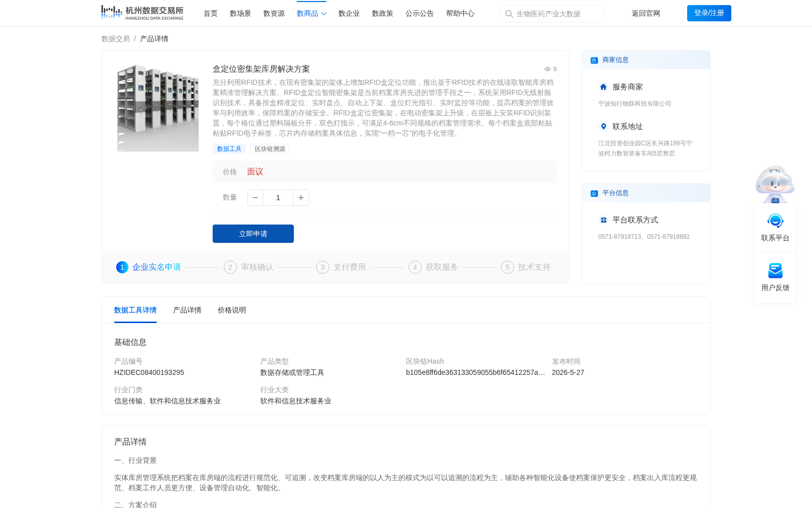The image size is (812, 508).
Task: Click the 商家信息 header icon
Action: point(594,60)
